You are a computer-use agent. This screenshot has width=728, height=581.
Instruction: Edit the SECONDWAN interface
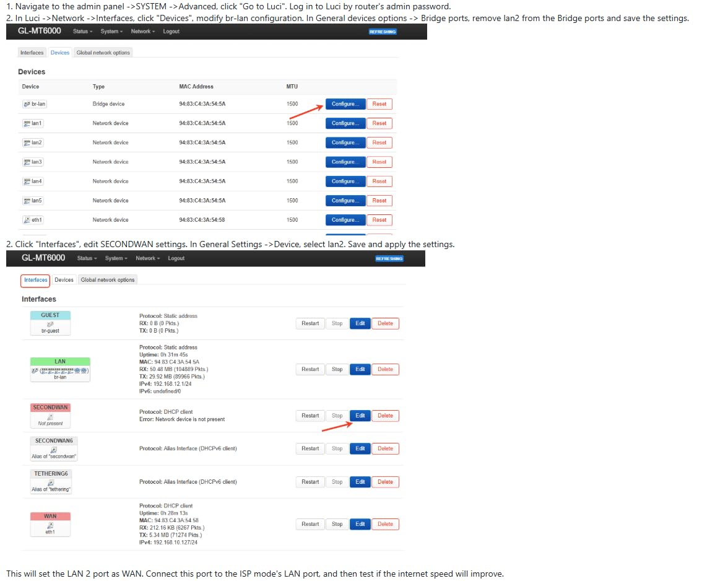[360, 416]
